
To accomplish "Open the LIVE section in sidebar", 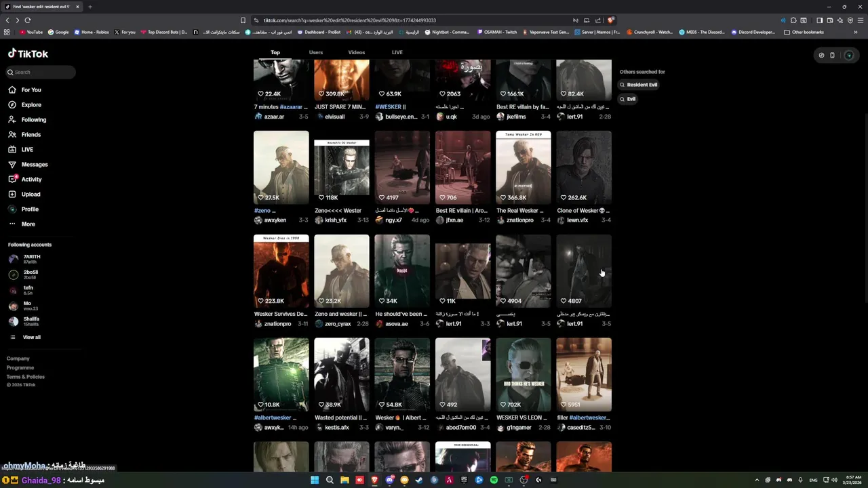I will tap(21, 149).
